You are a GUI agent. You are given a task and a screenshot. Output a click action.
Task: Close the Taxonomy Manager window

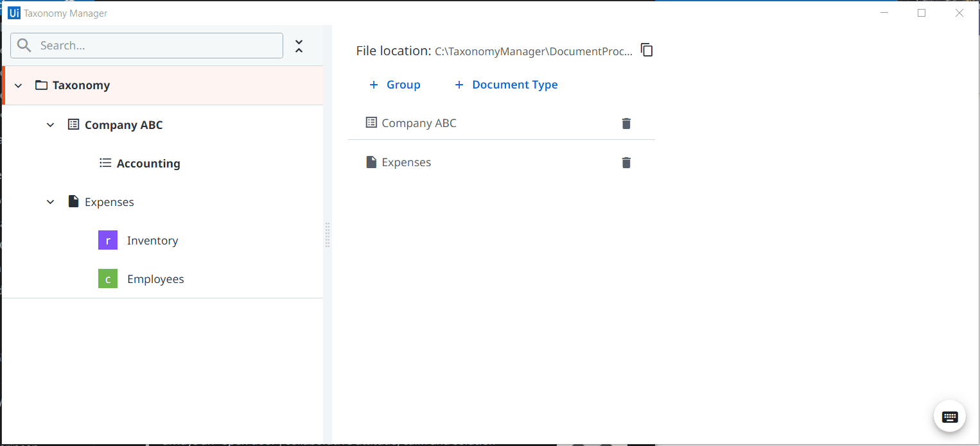pyautogui.click(x=959, y=13)
